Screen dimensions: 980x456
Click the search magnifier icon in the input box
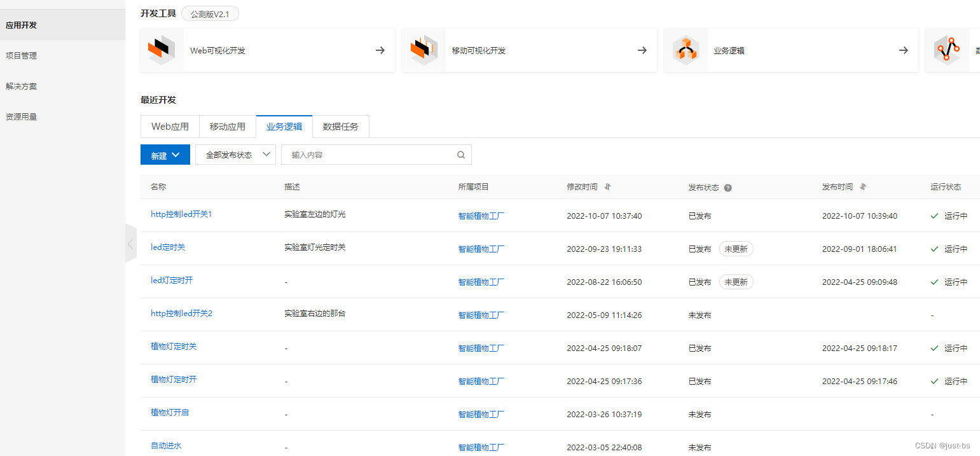460,155
